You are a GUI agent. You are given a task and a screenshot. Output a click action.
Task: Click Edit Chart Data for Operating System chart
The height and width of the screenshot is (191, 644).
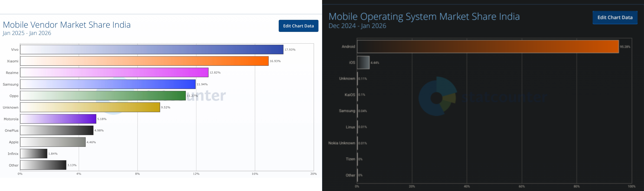tap(615, 17)
